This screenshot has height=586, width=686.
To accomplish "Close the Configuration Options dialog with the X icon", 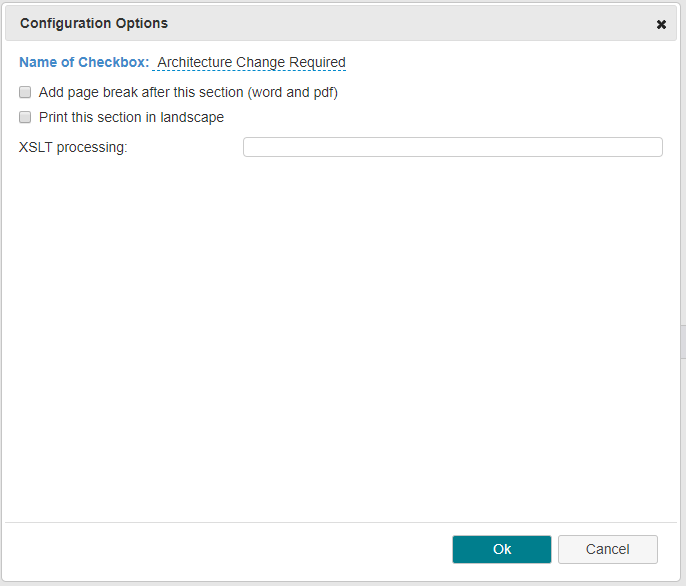I will 661,25.
